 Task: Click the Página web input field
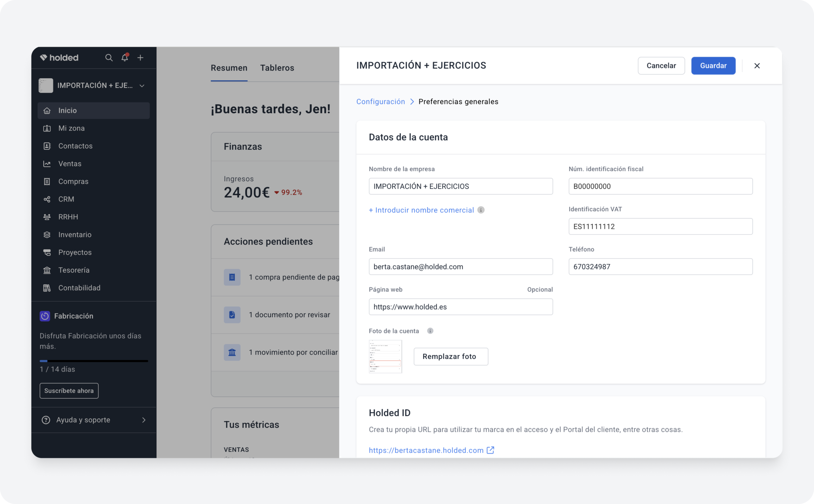[x=461, y=307]
